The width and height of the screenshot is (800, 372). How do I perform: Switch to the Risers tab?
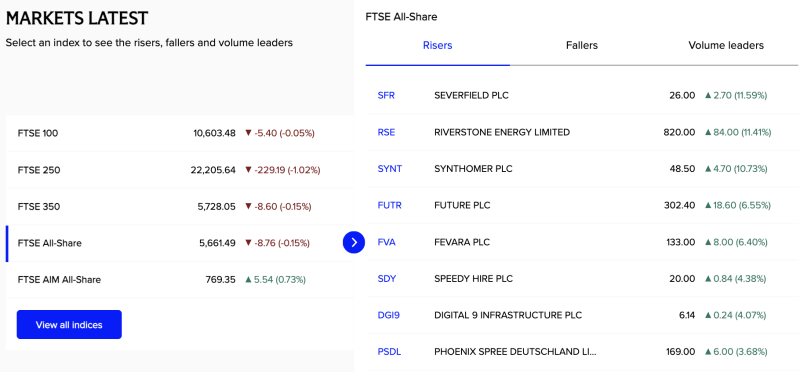tap(438, 45)
